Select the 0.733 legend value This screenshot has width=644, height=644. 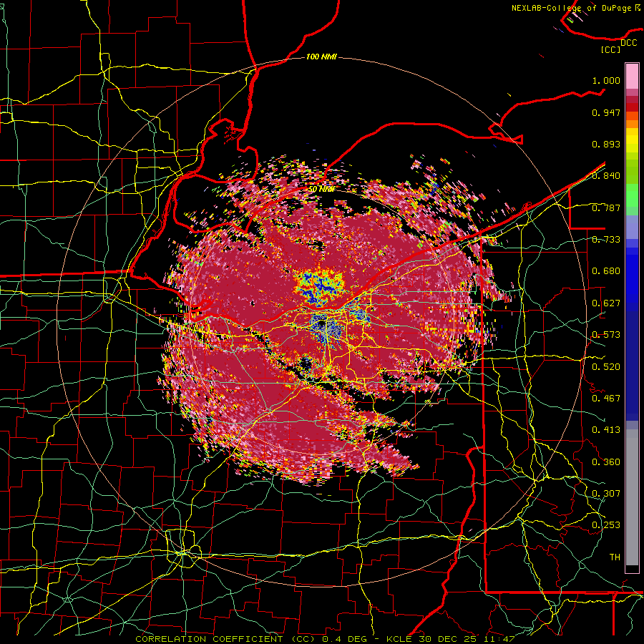click(606, 240)
